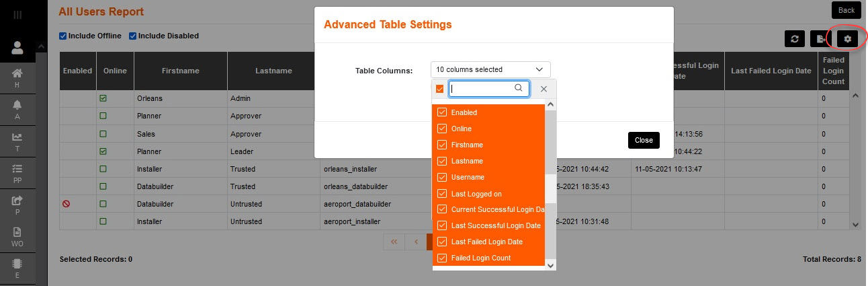Viewport: 868px width, 286px height.
Task: Open the user profile icon in the sidebar
Action: pos(17,48)
